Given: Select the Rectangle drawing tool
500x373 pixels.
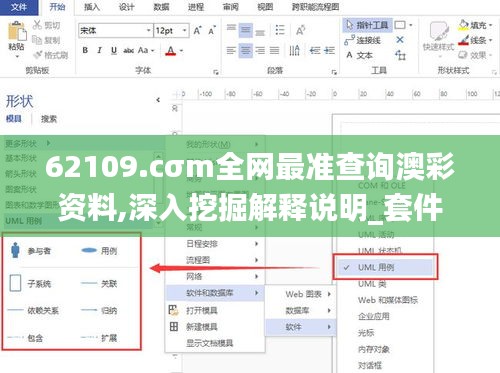Looking at the screenshot, I should pyautogui.click(x=400, y=25).
